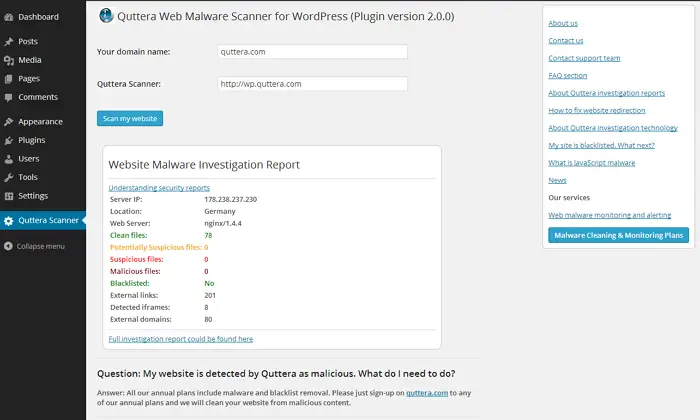Click Malware Cleaning & Monitoring Plans button
Screen dimensions: 700x420
pyautogui.click(x=618, y=235)
